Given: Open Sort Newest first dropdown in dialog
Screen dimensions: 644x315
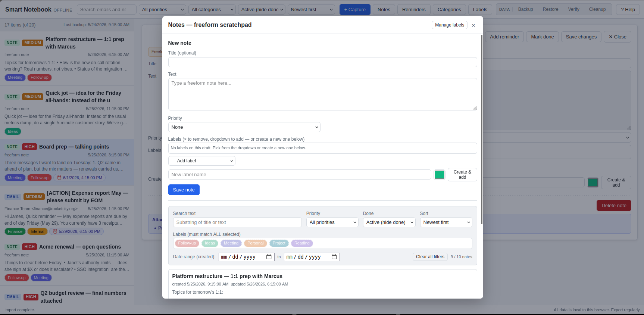Looking at the screenshot, I should click(x=446, y=222).
